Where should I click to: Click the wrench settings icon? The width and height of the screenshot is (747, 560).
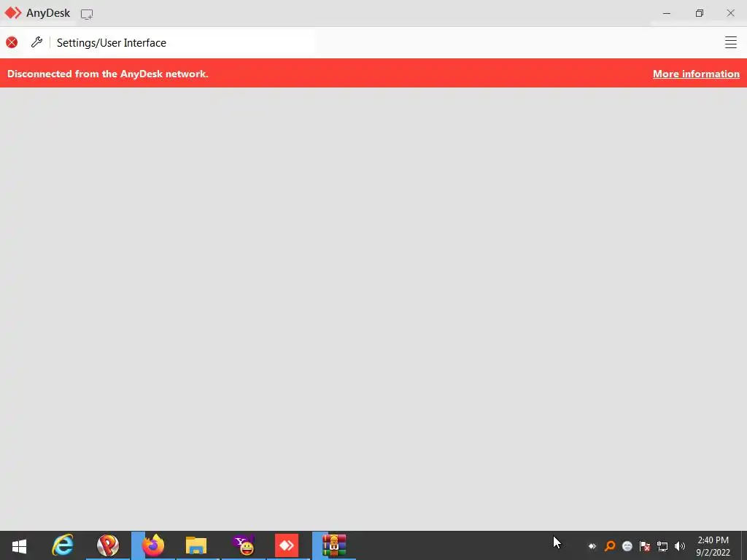(36, 42)
